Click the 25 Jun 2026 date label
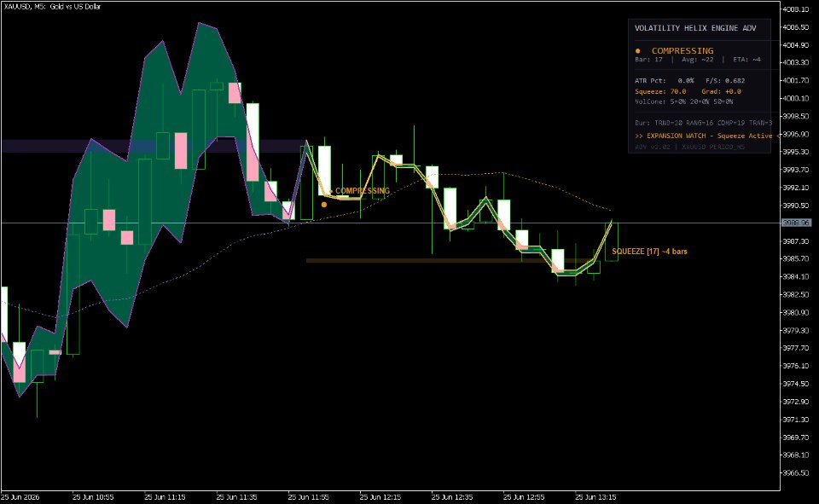 click(x=20, y=496)
